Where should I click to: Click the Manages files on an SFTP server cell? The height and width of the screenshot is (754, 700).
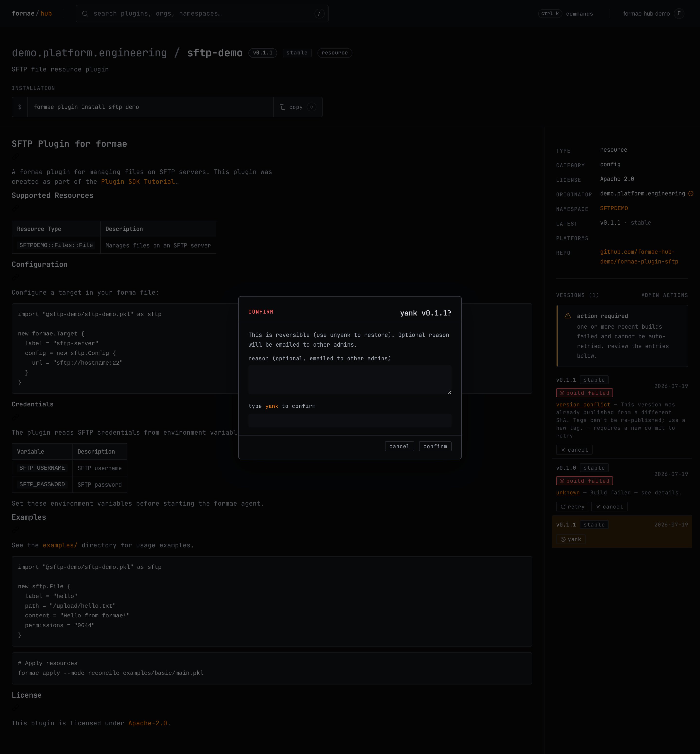point(158,245)
